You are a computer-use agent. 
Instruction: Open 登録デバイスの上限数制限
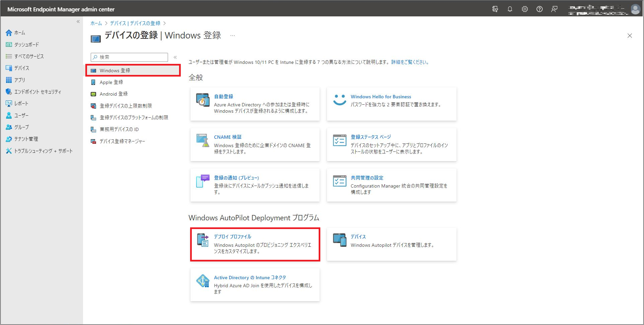pyautogui.click(x=126, y=106)
